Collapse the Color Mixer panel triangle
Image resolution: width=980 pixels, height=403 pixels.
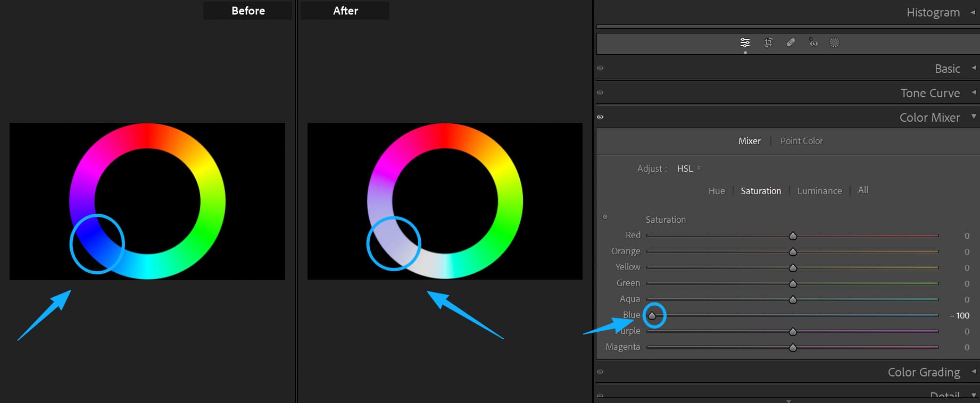[x=974, y=116]
